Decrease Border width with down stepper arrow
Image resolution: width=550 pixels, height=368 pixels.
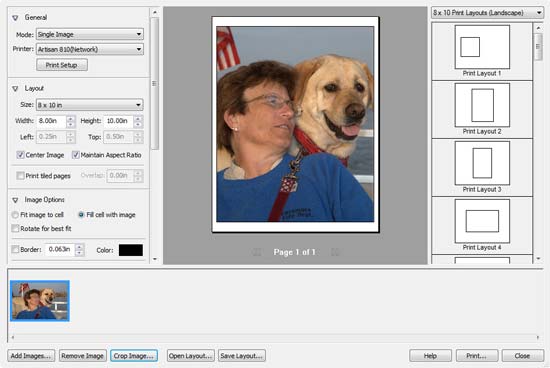point(80,253)
